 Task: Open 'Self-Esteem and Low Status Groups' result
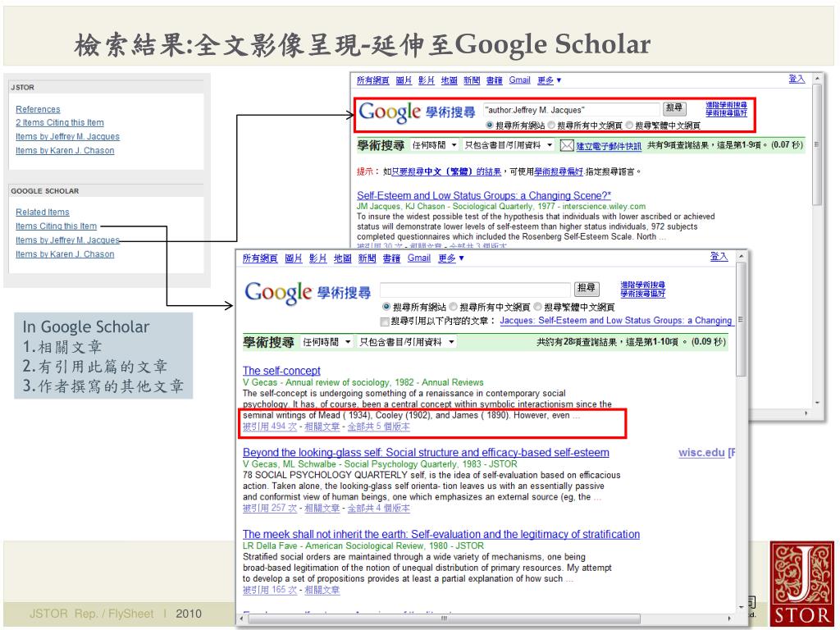pyautogui.click(x=484, y=195)
